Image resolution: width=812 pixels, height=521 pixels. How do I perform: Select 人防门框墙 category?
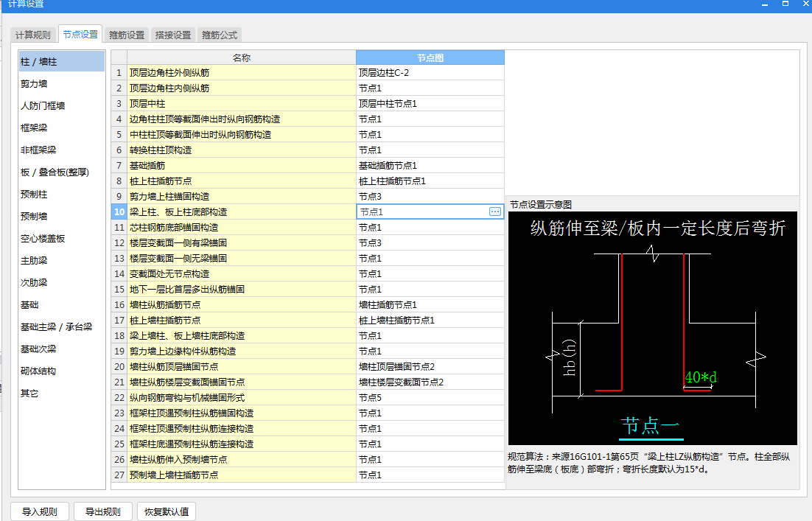pos(62,105)
